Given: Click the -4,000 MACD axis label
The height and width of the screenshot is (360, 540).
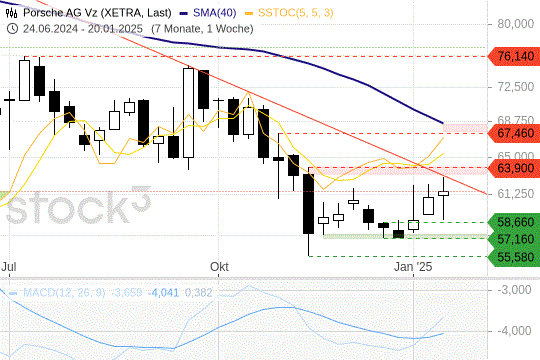Looking at the screenshot, I should (515, 331).
